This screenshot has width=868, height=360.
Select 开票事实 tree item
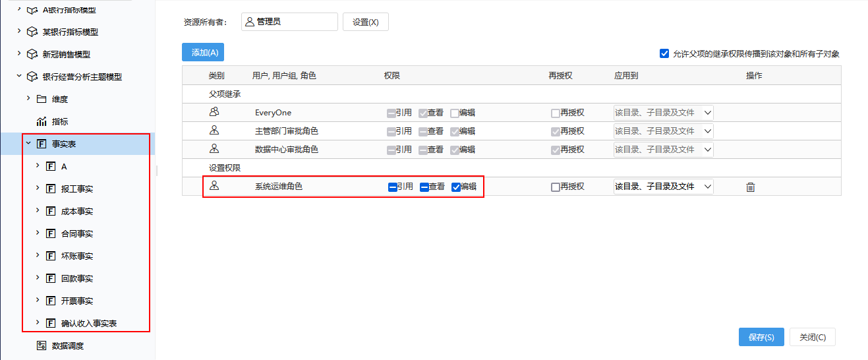(77, 301)
